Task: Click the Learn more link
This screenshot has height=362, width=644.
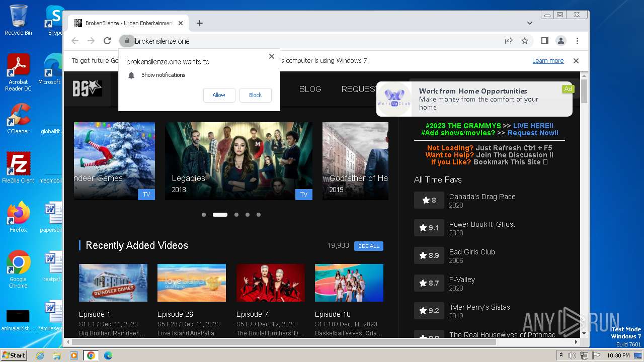Action: 548,61
